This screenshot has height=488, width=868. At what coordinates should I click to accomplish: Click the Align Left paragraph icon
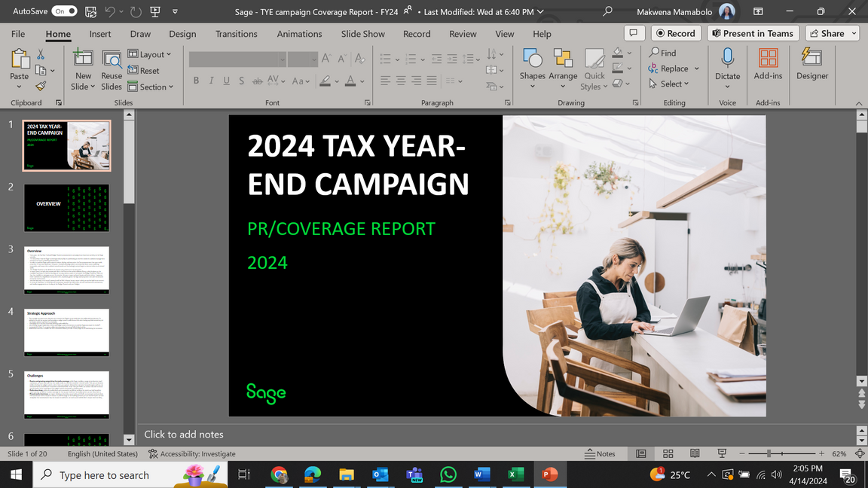pyautogui.click(x=385, y=81)
